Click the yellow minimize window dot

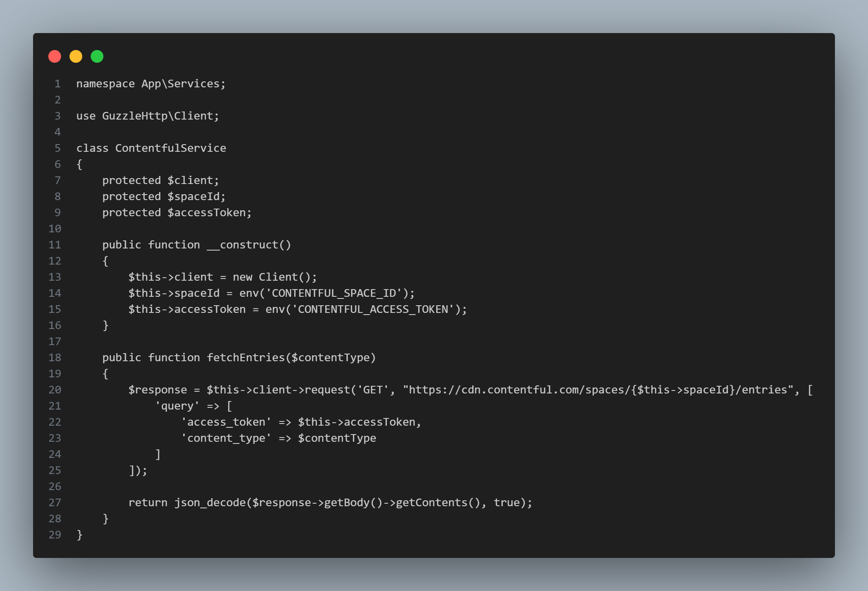point(76,56)
